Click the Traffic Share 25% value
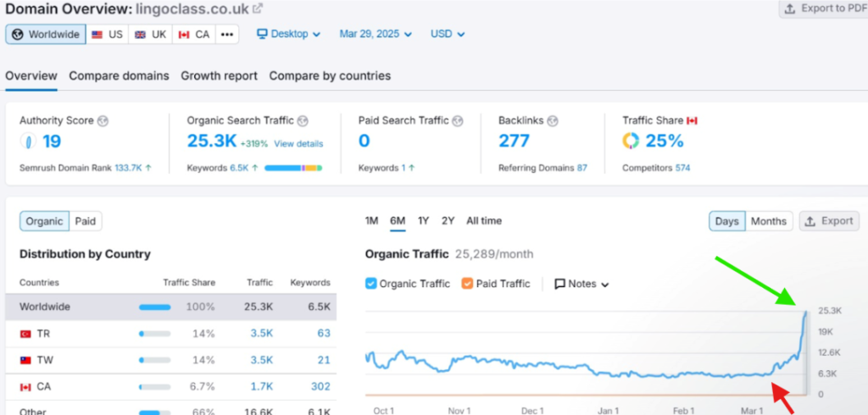The image size is (868, 415). click(x=665, y=141)
